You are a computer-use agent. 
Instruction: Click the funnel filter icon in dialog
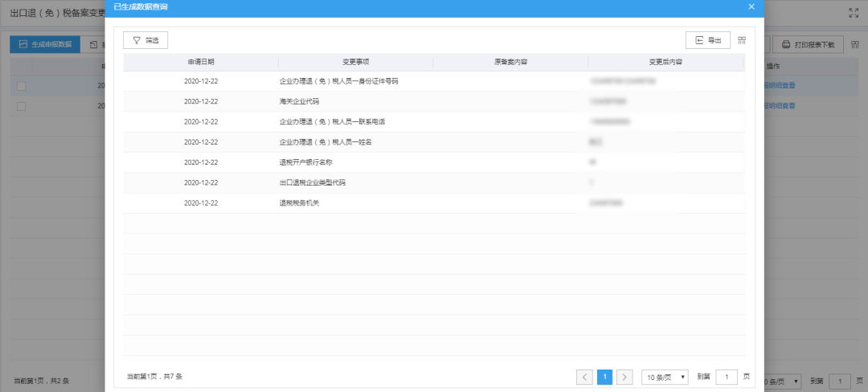click(x=137, y=40)
